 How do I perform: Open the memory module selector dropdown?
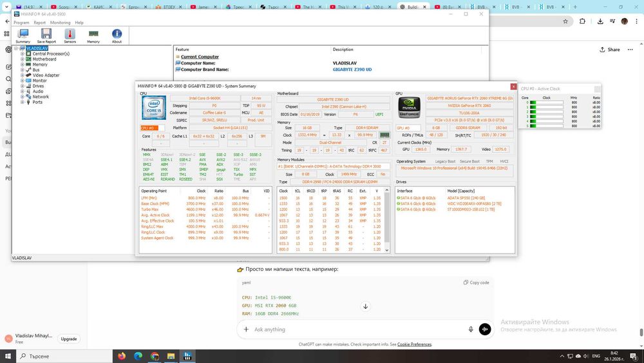click(333, 166)
